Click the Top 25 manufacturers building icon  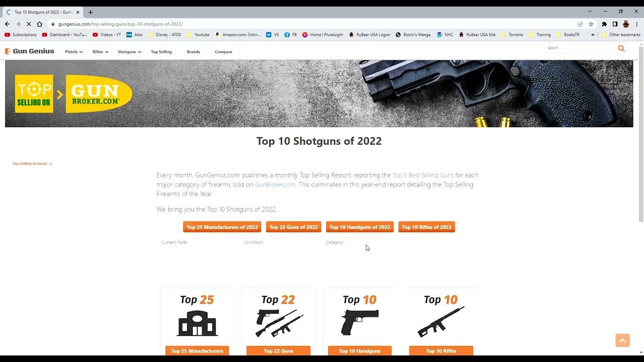tap(197, 323)
